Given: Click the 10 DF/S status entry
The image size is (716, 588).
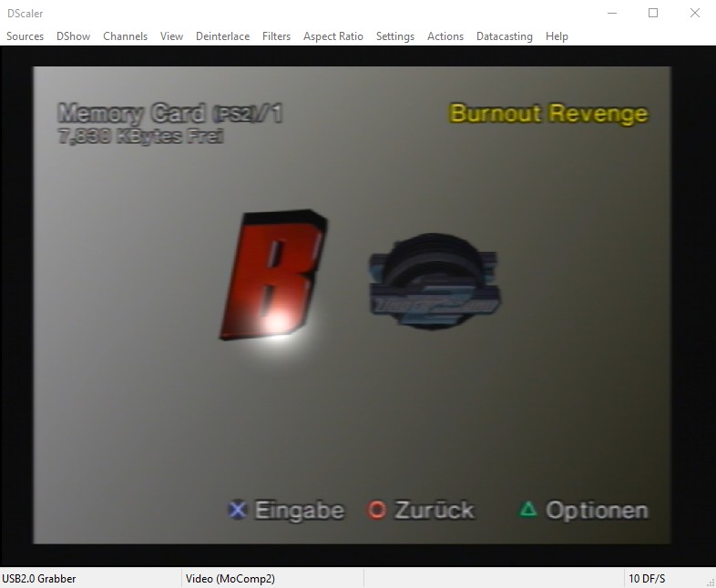Looking at the screenshot, I should 647,578.
